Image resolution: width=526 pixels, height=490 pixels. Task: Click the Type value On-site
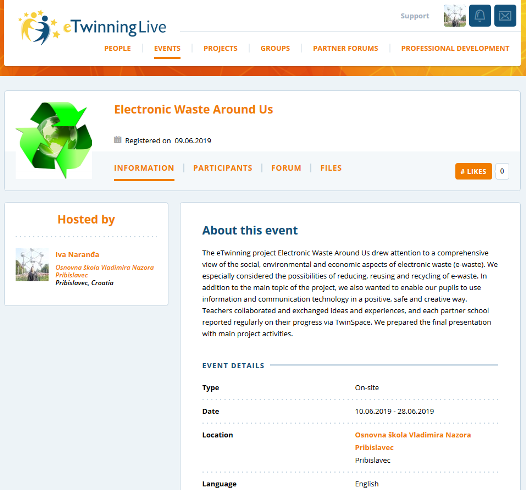[x=367, y=388]
